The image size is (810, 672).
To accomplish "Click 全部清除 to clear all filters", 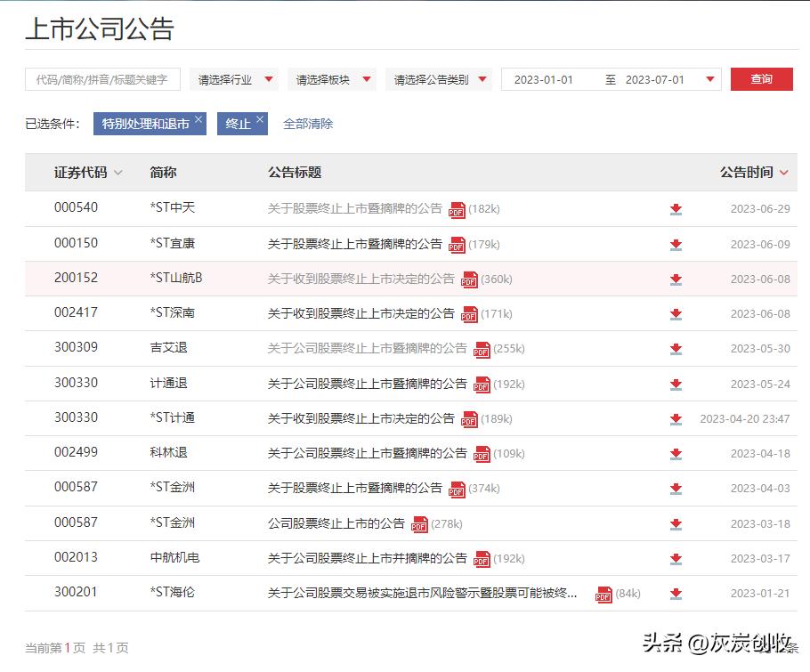I will tap(307, 123).
